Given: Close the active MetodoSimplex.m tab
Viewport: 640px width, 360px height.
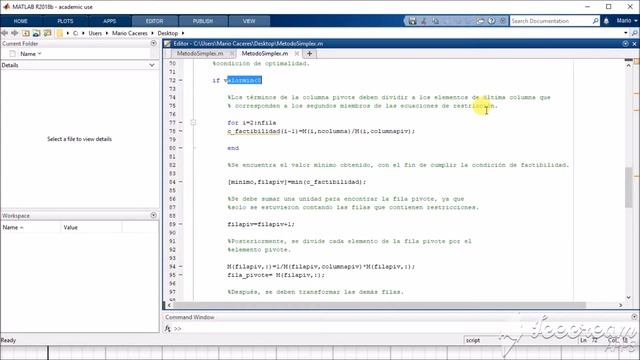Looking at the screenshot, I should 297,53.
